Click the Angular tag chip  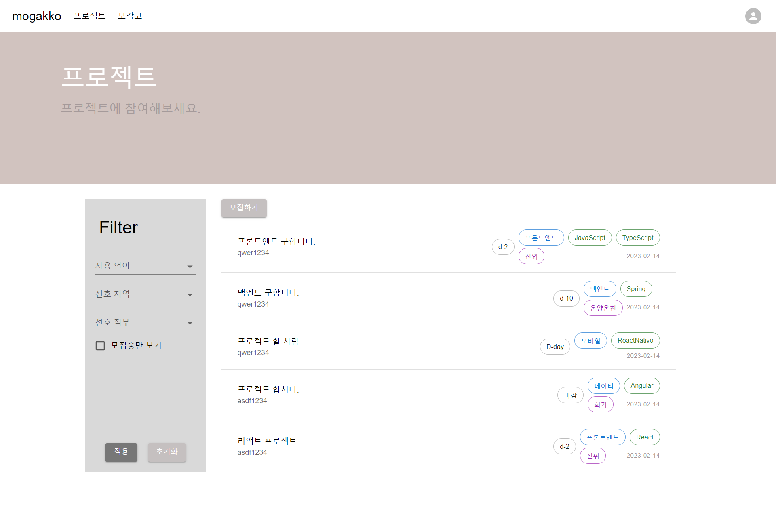click(641, 386)
